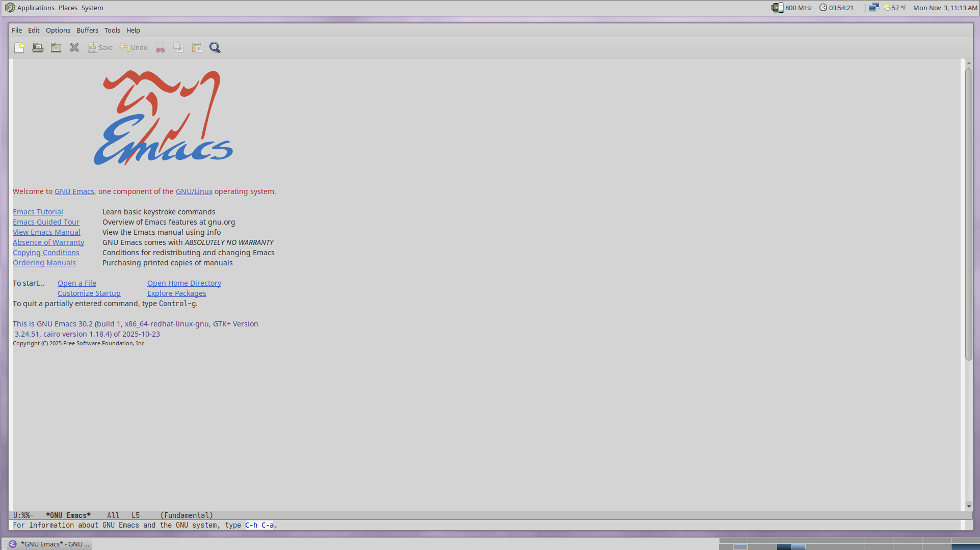Open the Options menu

click(x=58, y=30)
